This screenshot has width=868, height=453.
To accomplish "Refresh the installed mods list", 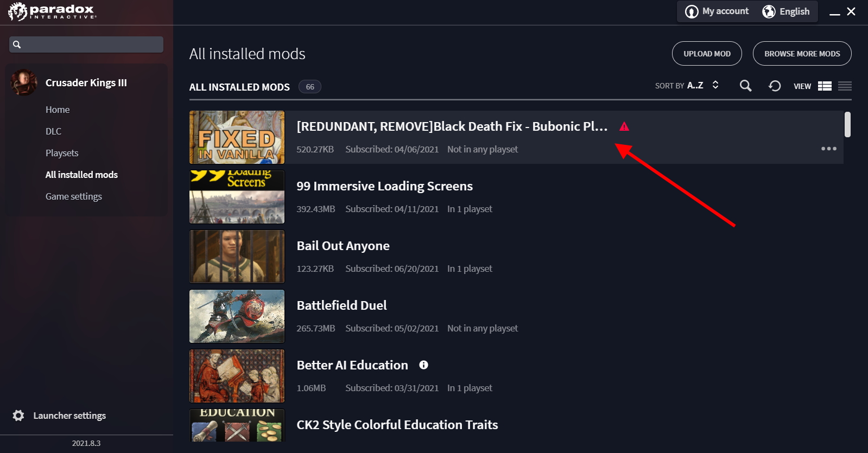I will pyautogui.click(x=775, y=86).
